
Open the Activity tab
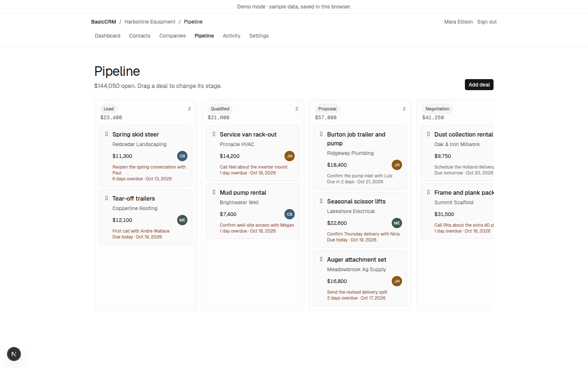coord(232,36)
